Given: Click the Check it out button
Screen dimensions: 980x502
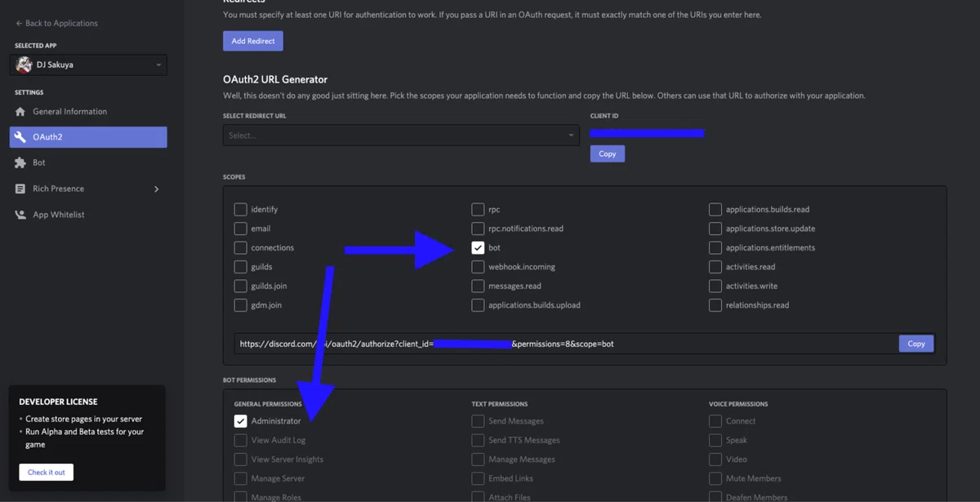Looking at the screenshot, I should coord(47,473).
